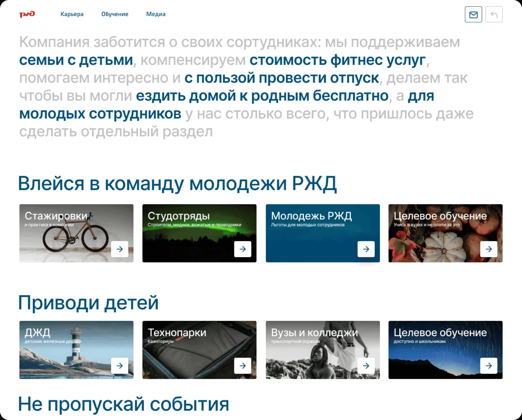
Task: Click the arrow on the Стажировки card
Action: 120,249
